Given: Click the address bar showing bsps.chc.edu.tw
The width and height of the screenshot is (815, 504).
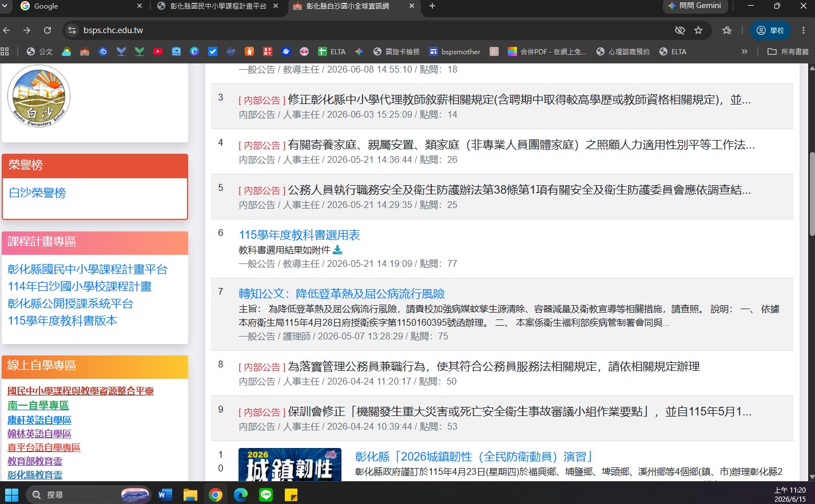Looking at the screenshot, I should click(x=366, y=30).
